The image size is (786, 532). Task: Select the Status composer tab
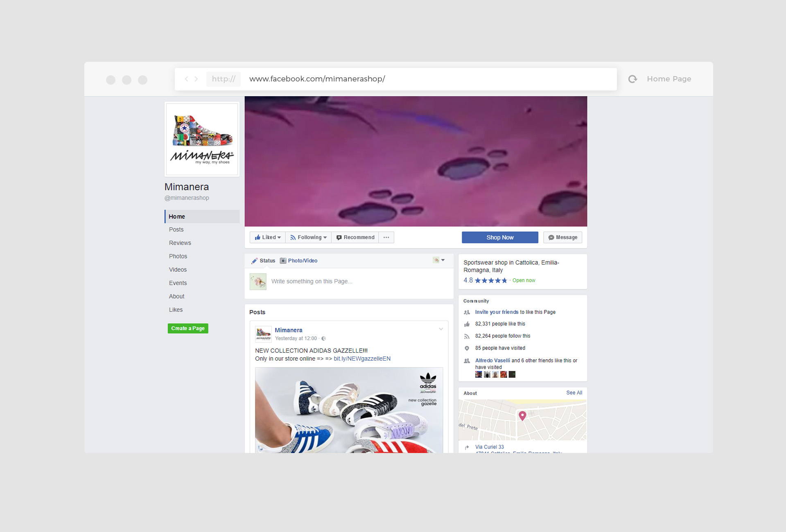[x=263, y=261]
